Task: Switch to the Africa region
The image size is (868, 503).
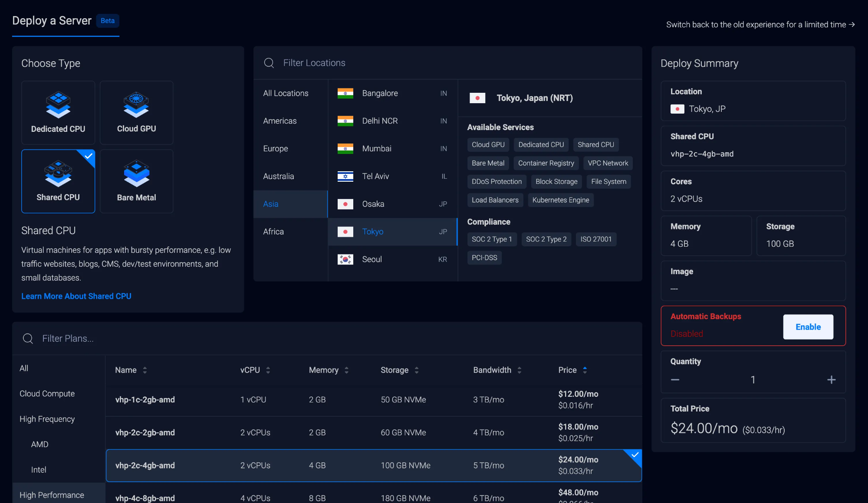Action: click(x=291, y=232)
